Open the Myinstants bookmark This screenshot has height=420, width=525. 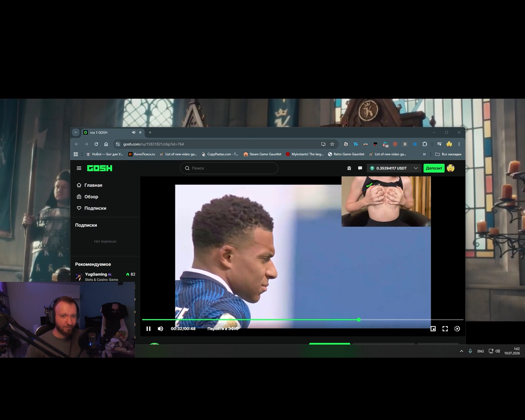[x=305, y=154]
